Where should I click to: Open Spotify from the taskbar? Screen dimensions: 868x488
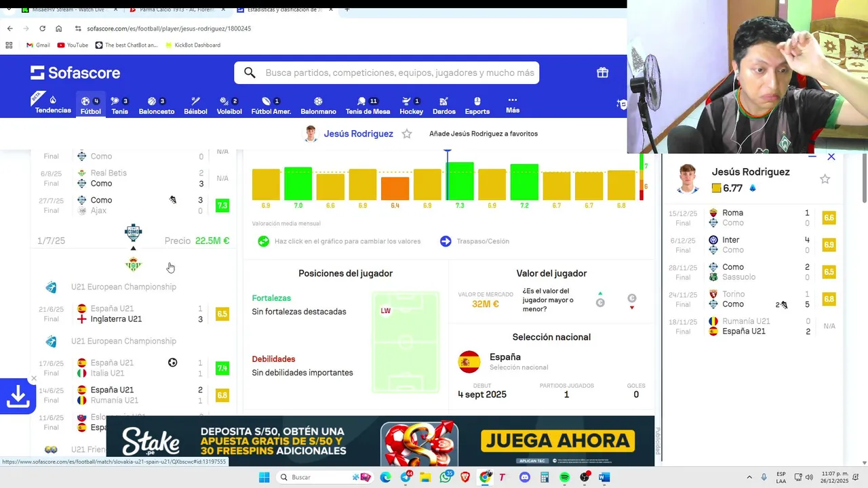tap(565, 477)
